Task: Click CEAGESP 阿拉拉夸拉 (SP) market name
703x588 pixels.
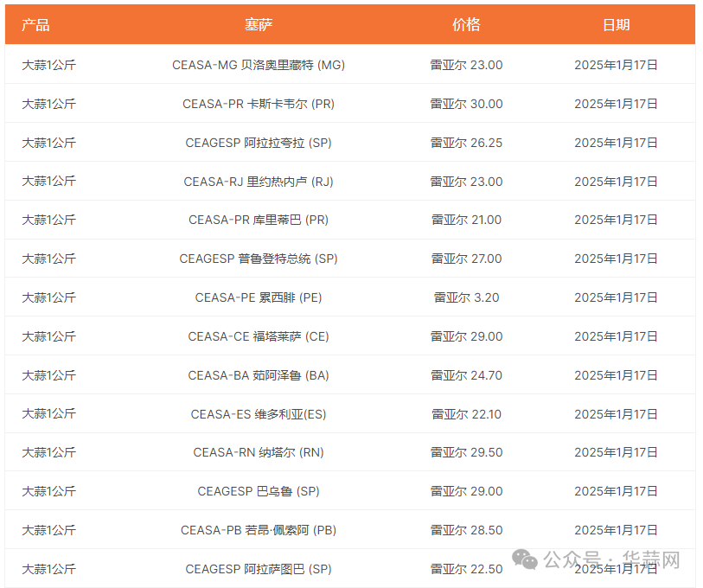Action: 259,143
